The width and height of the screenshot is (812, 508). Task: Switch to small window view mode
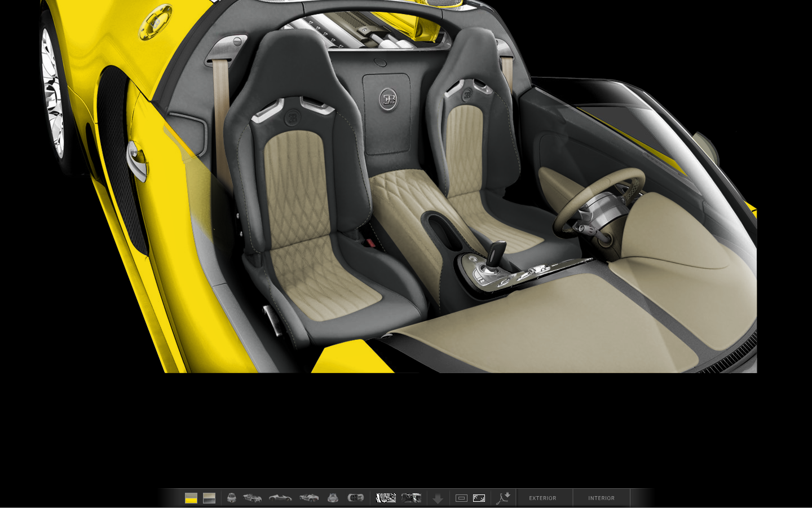[x=461, y=498]
